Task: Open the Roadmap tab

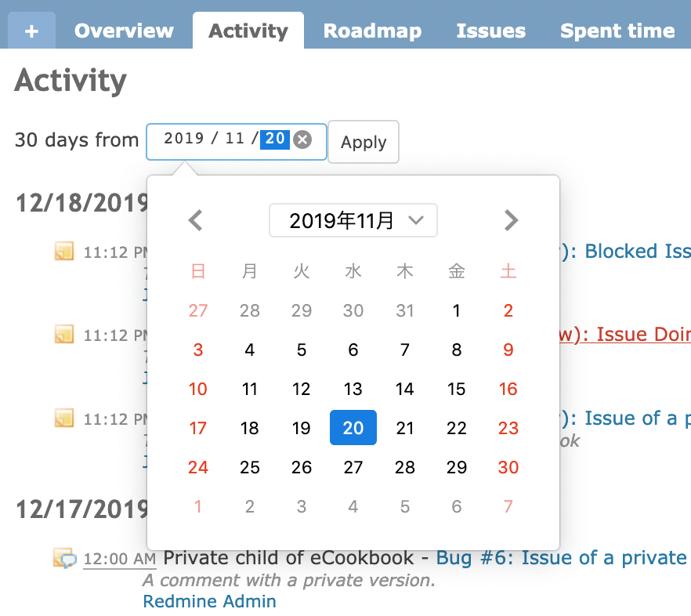Action: point(372,31)
